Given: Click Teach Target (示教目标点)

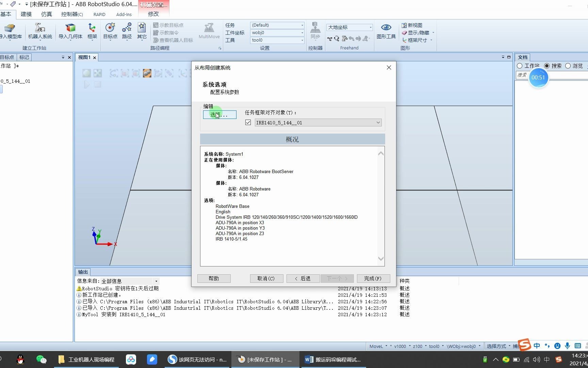Looking at the screenshot, I should coord(168,25).
